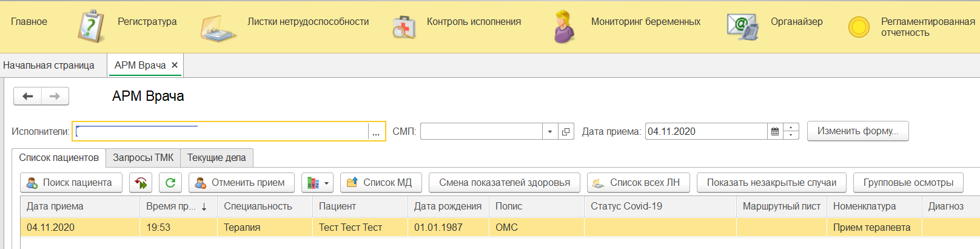Click the green refresh icon in the toolbar
This screenshot has height=249, width=980.
pos(170,183)
